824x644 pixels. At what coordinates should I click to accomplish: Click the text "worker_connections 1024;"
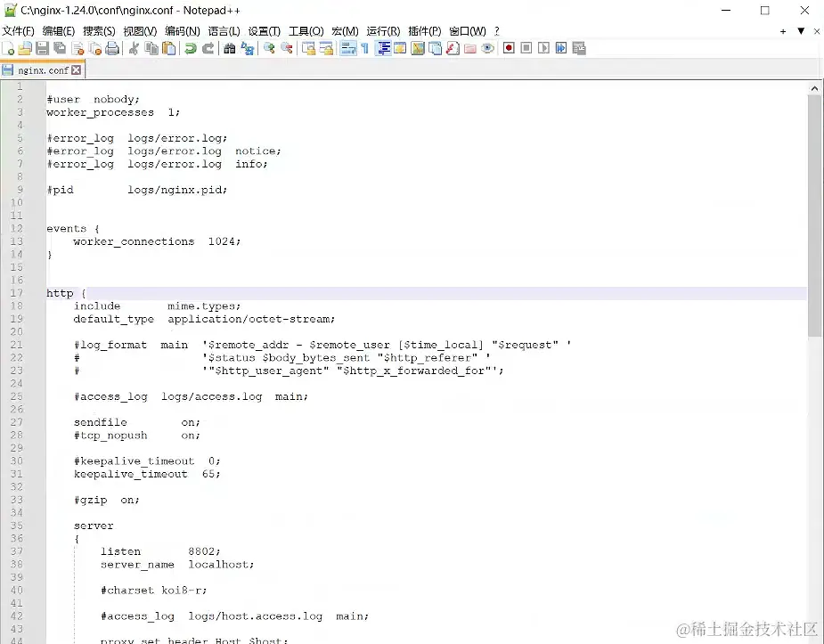click(157, 241)
